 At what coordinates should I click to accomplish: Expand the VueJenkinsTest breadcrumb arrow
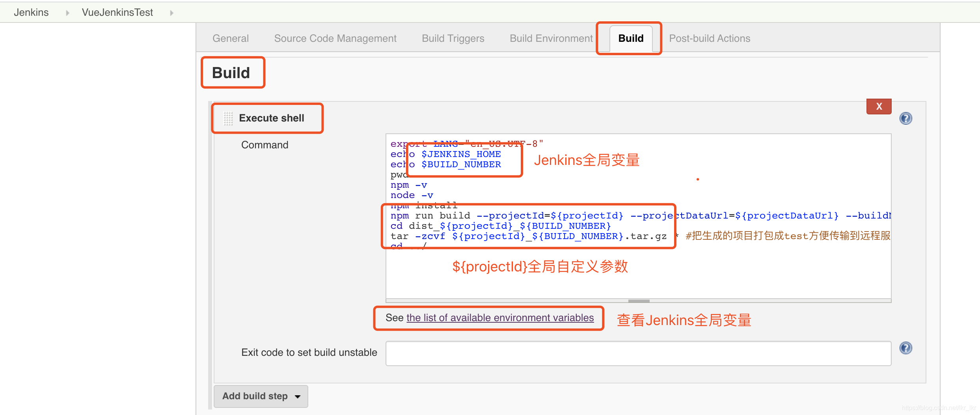click(171, 13)
